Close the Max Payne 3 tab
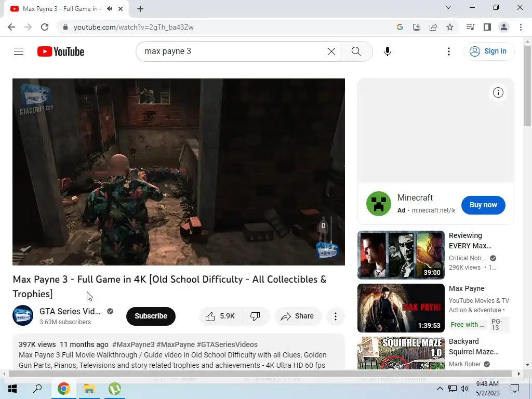This screenshot has width=532, height=399. coord(121,9)
